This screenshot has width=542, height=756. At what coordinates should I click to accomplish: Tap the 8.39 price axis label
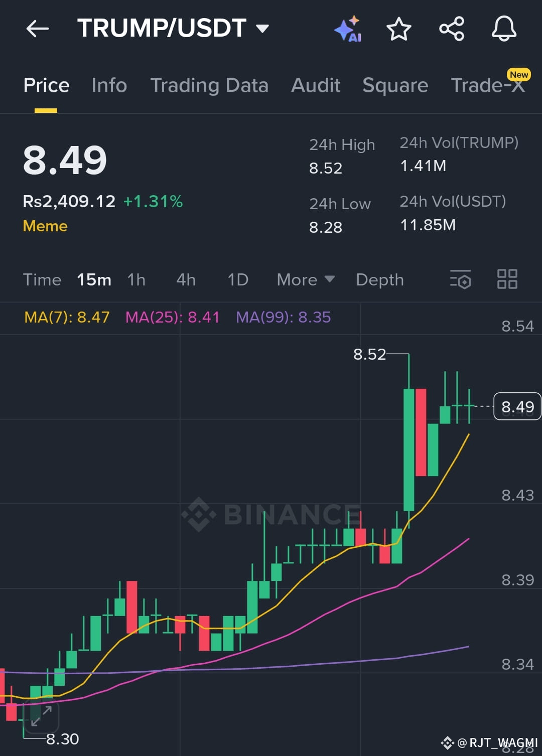click(x=518, y=580)
